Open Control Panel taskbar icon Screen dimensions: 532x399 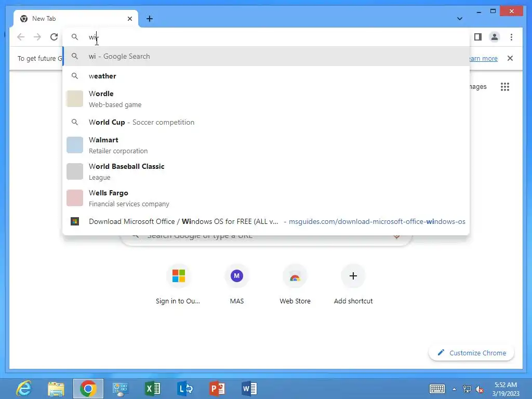(120, 389)
